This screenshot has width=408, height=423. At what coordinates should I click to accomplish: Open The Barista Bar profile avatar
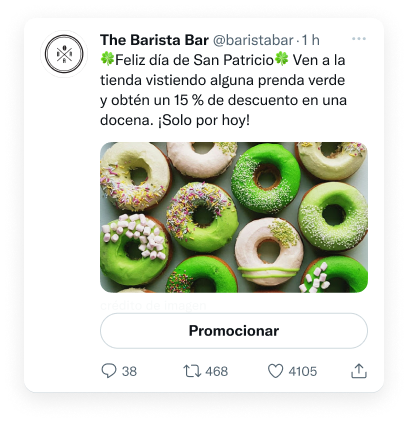pyautogui.click(x=64, y=54)
